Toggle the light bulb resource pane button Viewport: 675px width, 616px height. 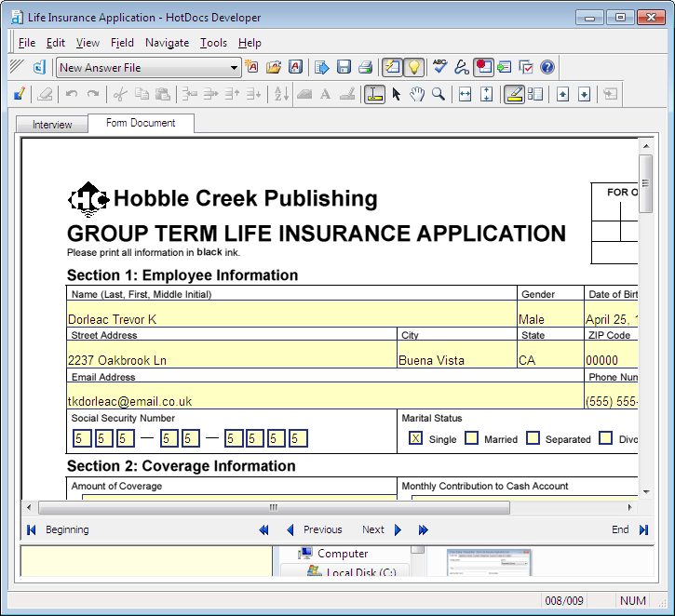[x=413, y=67]
